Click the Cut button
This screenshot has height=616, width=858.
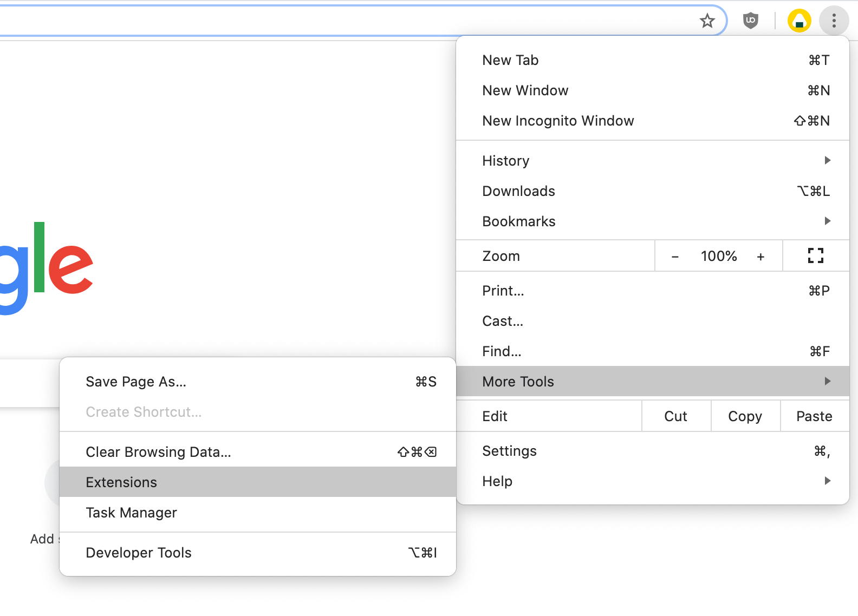(x=676, y=416)
